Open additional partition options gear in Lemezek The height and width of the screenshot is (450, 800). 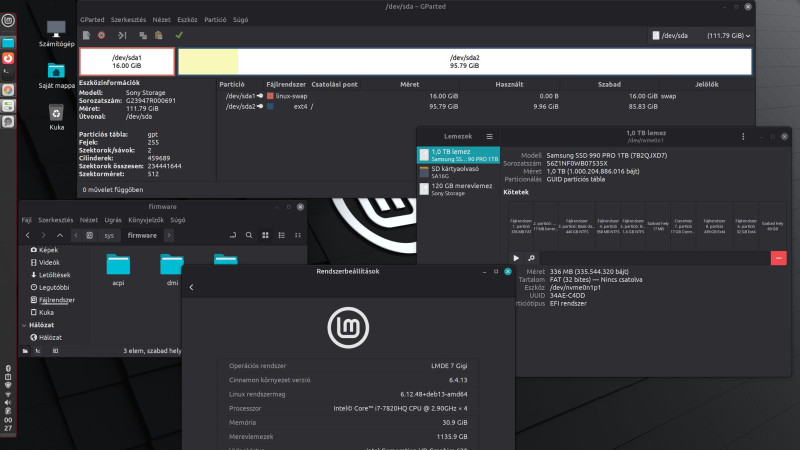coord(531,258)
